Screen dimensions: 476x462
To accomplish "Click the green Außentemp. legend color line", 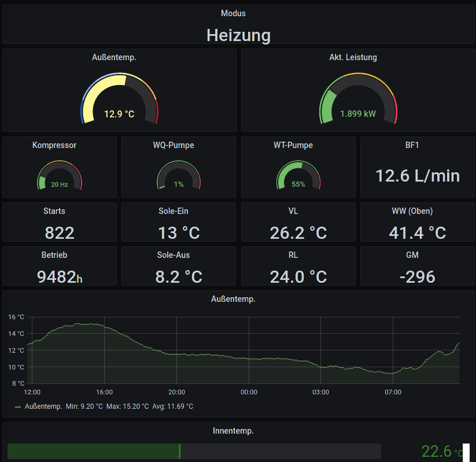I will [18, 407].
